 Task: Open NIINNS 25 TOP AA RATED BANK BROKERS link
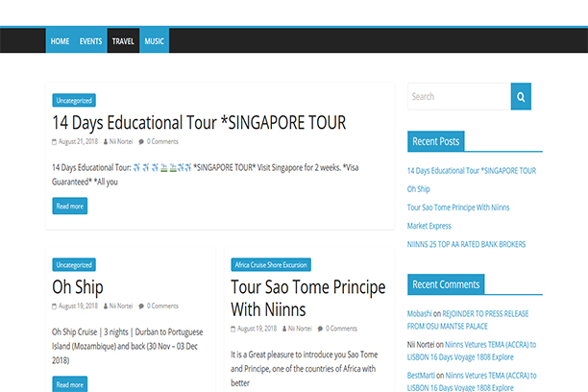pyautogui.click(x=466, y=244)
